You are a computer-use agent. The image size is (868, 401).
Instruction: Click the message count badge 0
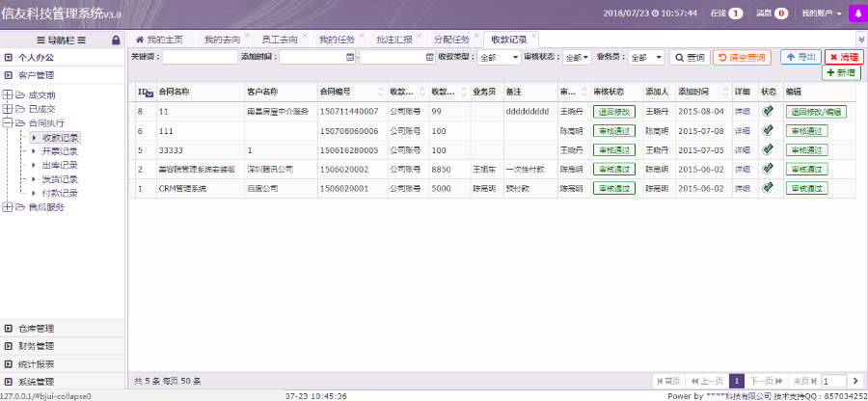(x=781, y=13)
